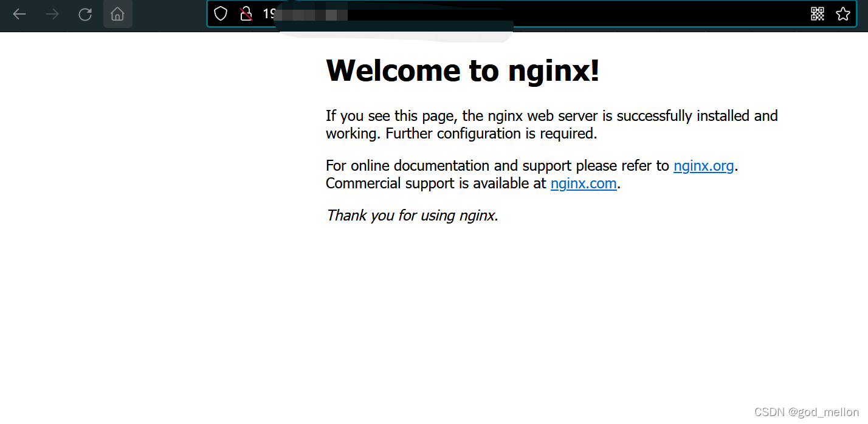Open the nginx.com commercial support link

click(584, 183)
